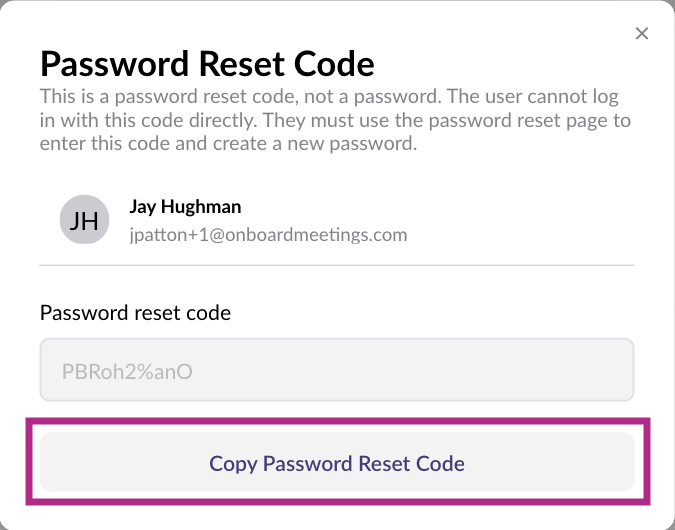Image resolution: width=675 pixels, height=530 pixels.
Task: Click the word "Copy" on the button
Action: pos(233,463)
